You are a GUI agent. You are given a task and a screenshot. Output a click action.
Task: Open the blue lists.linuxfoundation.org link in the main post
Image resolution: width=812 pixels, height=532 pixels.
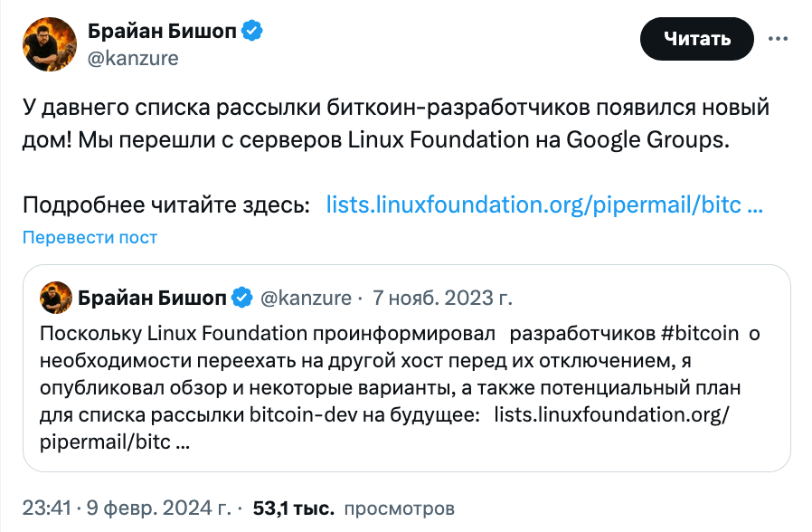coord(544,204)
